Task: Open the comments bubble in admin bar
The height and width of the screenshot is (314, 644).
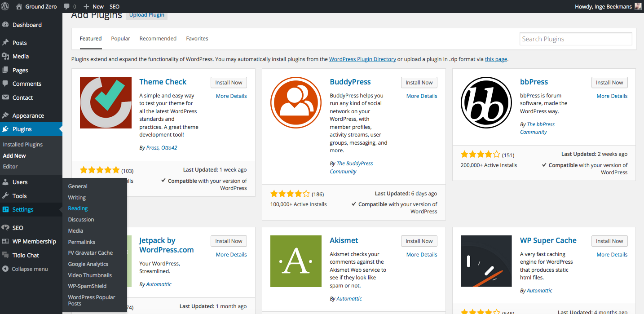Action: click(x=66, y=7)
